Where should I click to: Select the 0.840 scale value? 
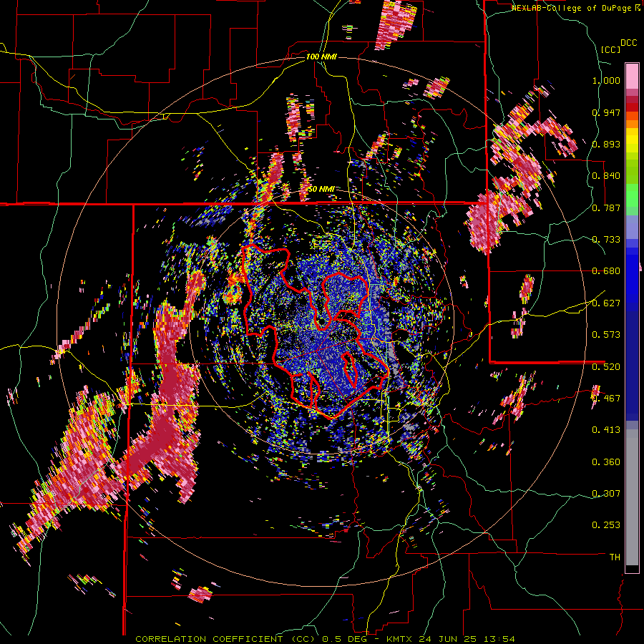(x=606, y=176)
